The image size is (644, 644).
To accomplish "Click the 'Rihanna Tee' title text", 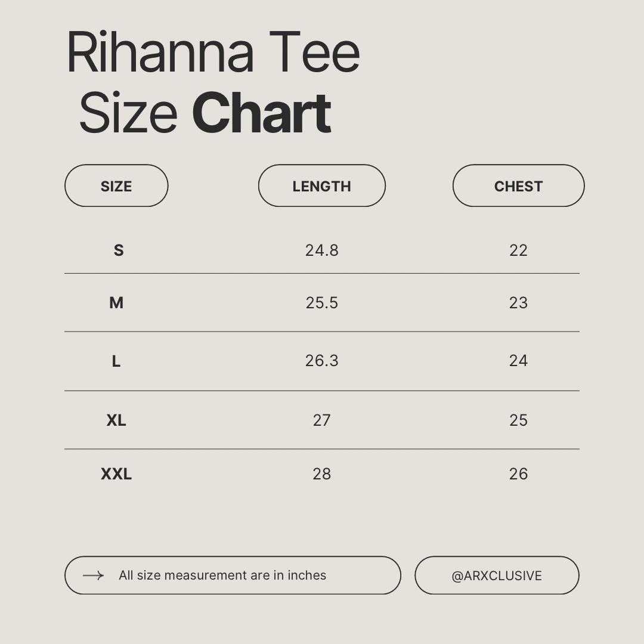I will pos(213,53).
